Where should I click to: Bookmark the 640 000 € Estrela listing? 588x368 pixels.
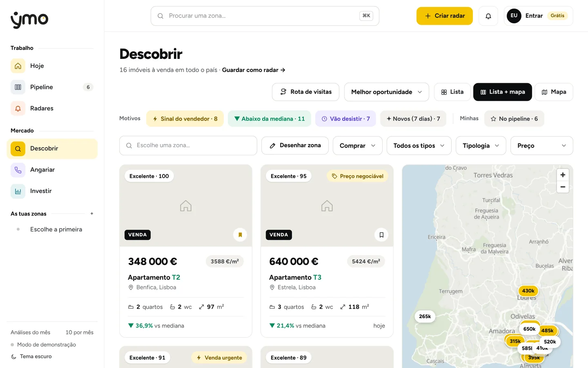click(x=381, y=235)
